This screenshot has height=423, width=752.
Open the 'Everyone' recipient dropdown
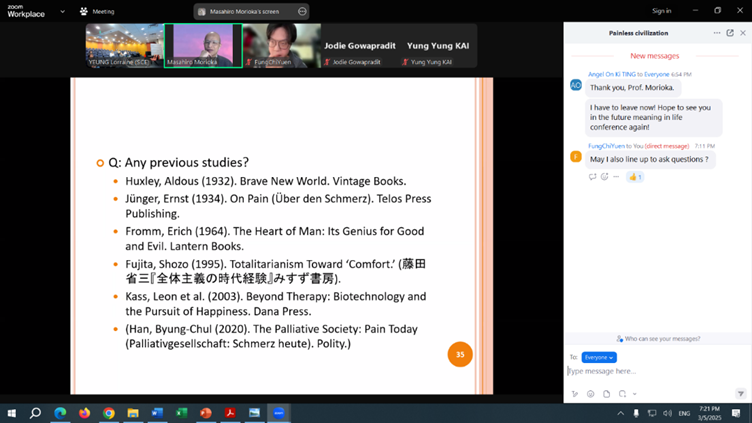pyautogui.click(x=599, y=357)
